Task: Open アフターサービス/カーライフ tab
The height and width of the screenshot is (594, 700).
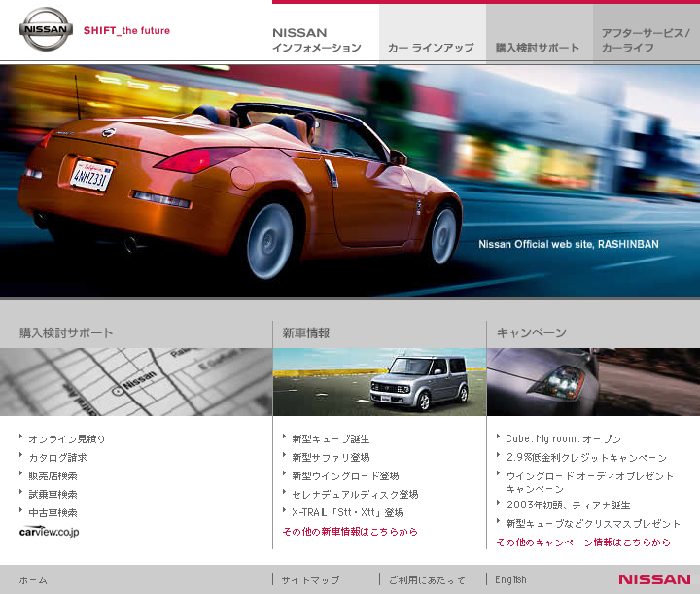Action: pos(647,32)
